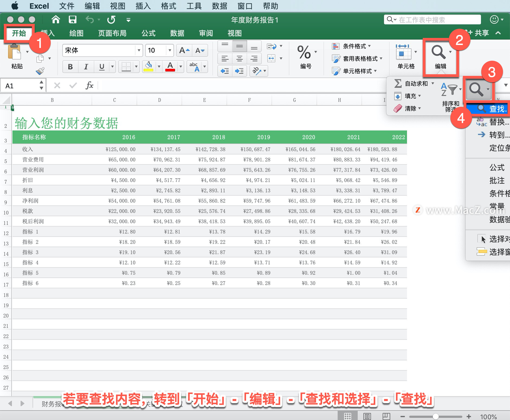
Task: Click the phonetic guide abc icon
Action: (195, 66)
